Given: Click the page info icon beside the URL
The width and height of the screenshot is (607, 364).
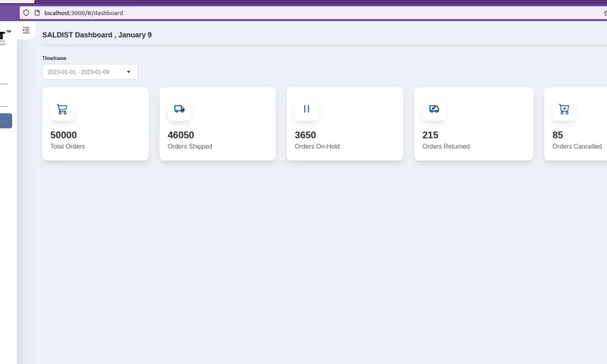Looking at the screenshot, I should point(37,13).
